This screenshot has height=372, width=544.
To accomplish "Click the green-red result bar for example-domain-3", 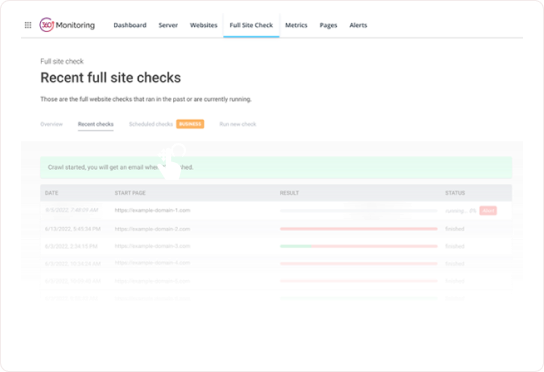I will point(359,246).
